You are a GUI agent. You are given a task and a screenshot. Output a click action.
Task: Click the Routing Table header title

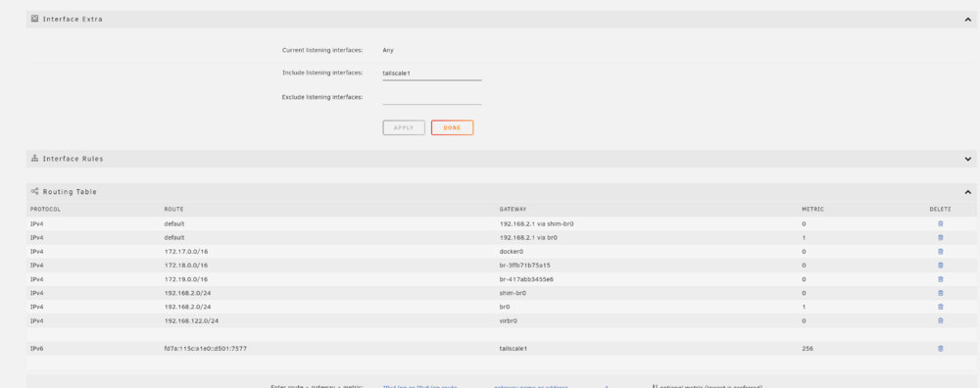(x=70, y=192)
